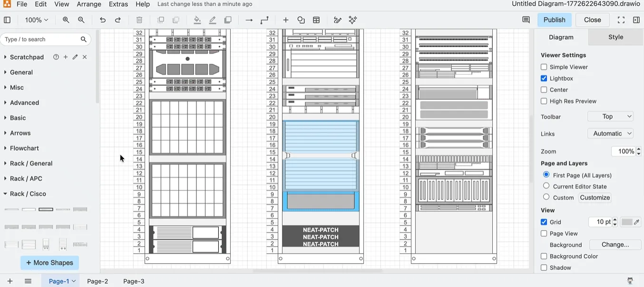Click the insert plus icon in toolbar

286,20
